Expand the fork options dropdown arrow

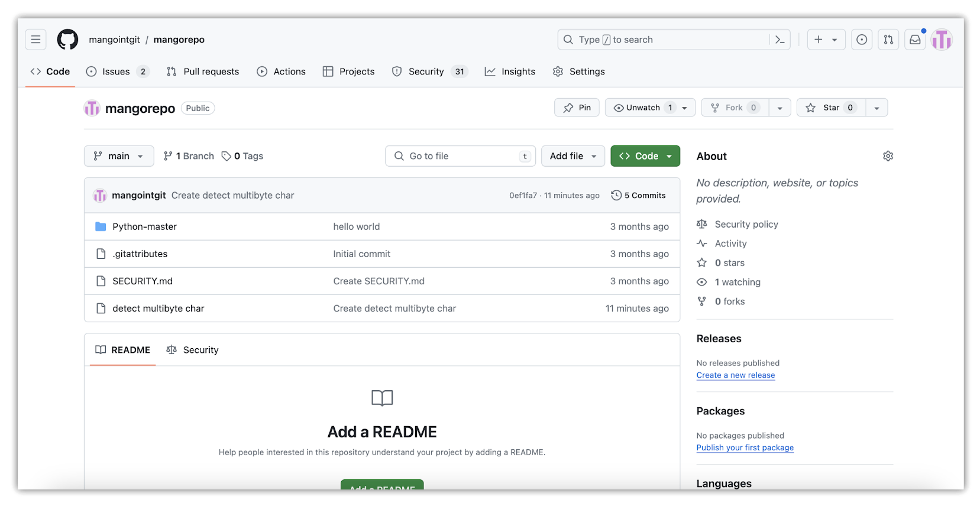tap(780, 108)
